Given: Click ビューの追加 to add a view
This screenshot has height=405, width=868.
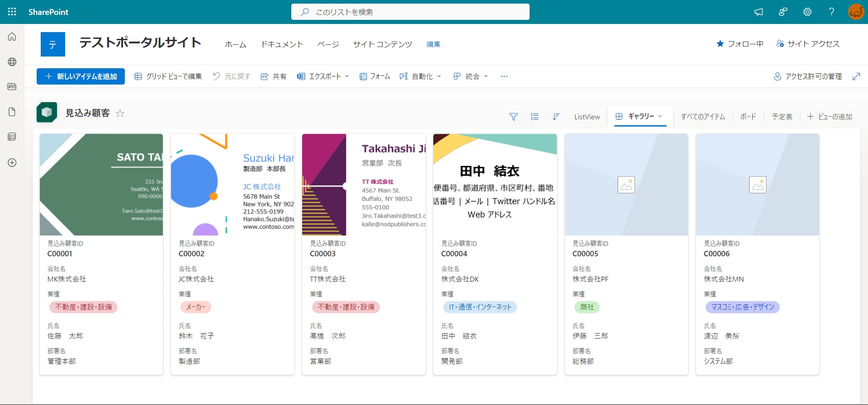Looking at the screenshot, I should click(x=830, y=117).
